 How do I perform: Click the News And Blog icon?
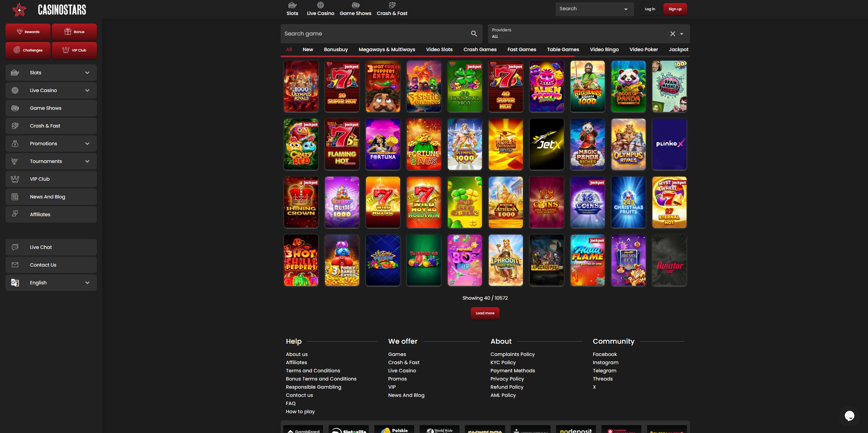click(x=15, y=197)
